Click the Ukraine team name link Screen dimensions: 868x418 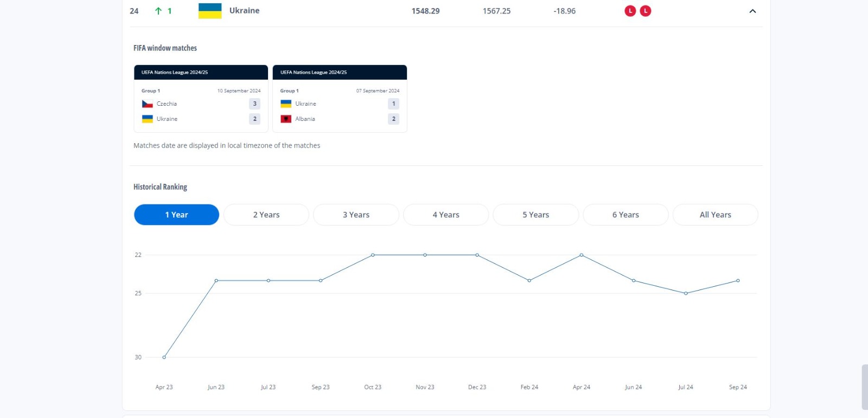point(244,11)
